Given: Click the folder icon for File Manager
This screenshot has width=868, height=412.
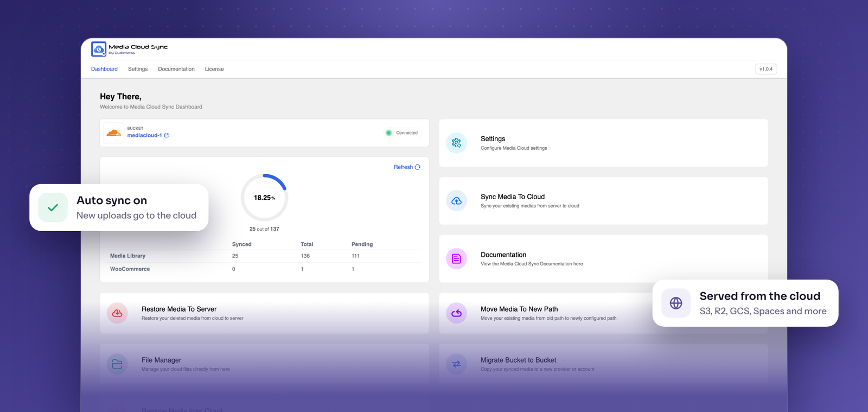Looking at the screenshot, I should point(117,364).
